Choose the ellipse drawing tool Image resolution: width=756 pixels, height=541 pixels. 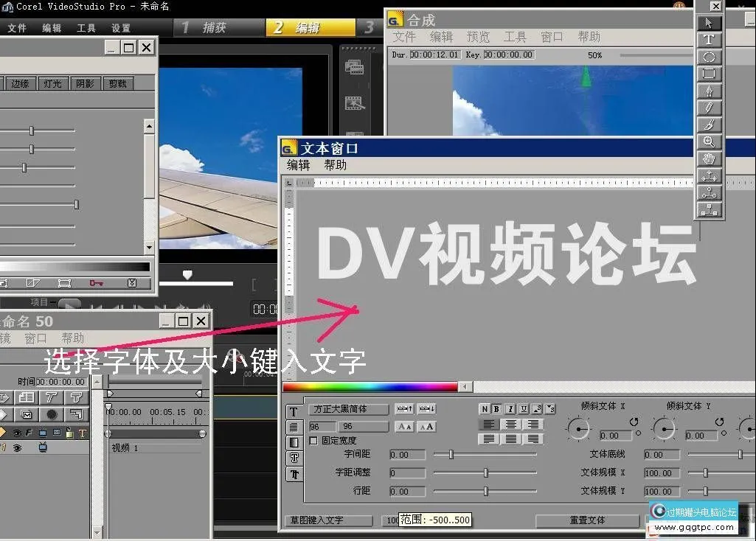709,56
